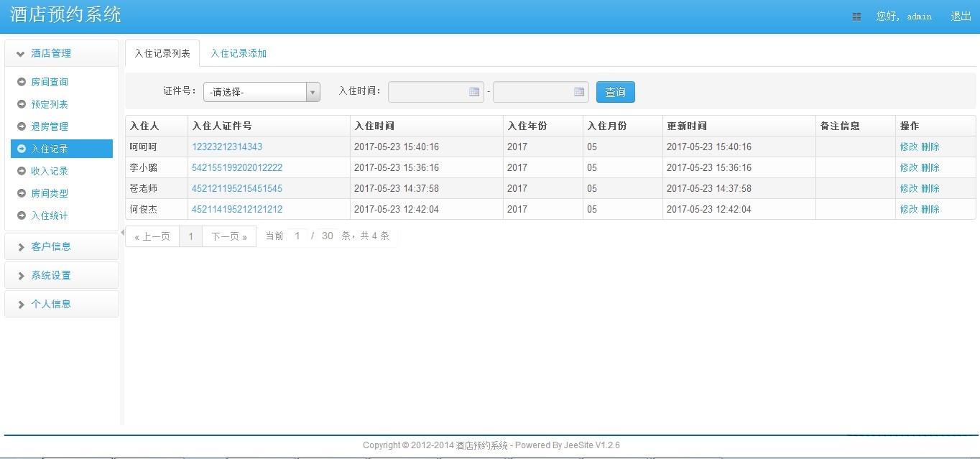Click 修改 for the 呵呵呵 record
Screen dimensions: 980x459
click(909, 147)
